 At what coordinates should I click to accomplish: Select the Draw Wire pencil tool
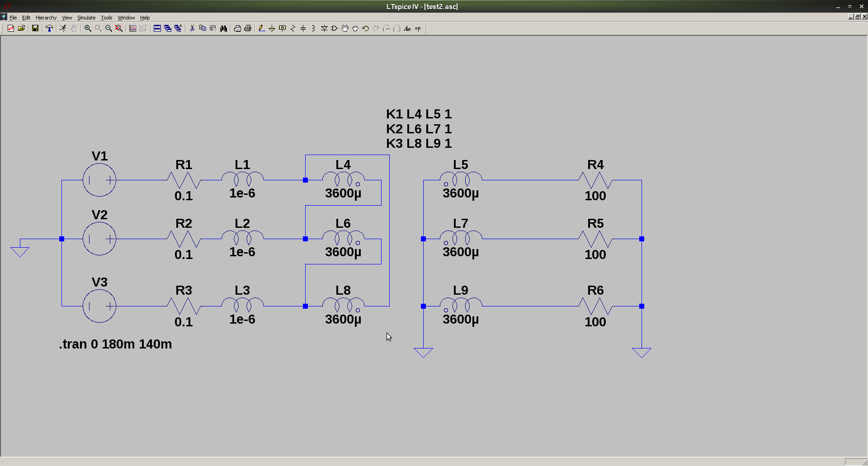coord(262,28)
